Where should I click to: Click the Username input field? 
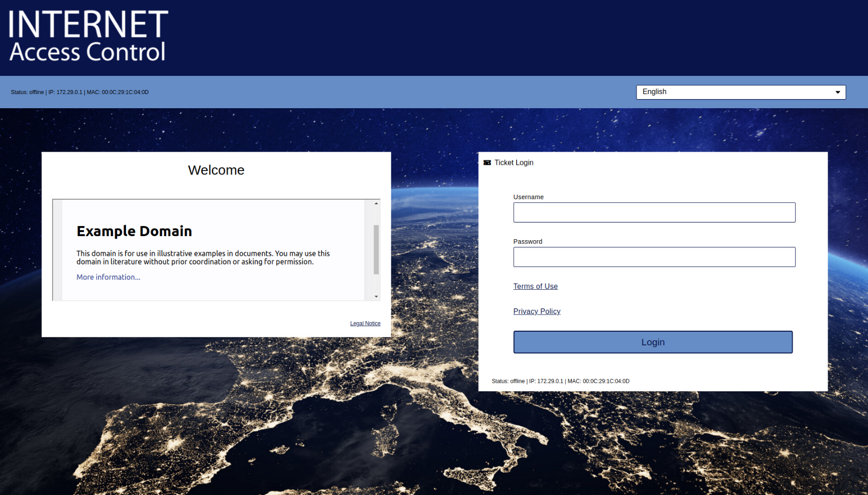pyautogui.click(x=654, y=212)
